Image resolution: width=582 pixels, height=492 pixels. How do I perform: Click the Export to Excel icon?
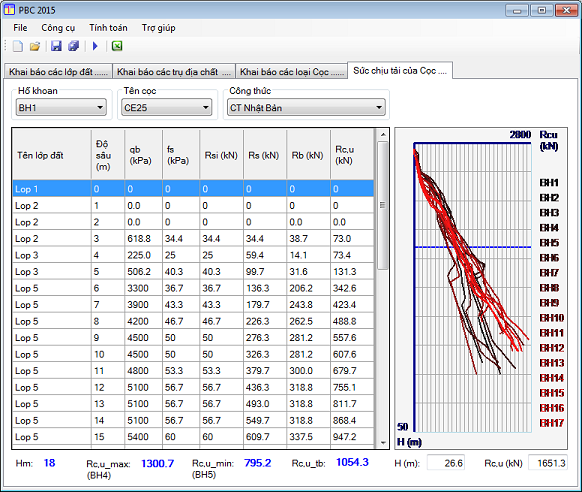pos(117,46)
